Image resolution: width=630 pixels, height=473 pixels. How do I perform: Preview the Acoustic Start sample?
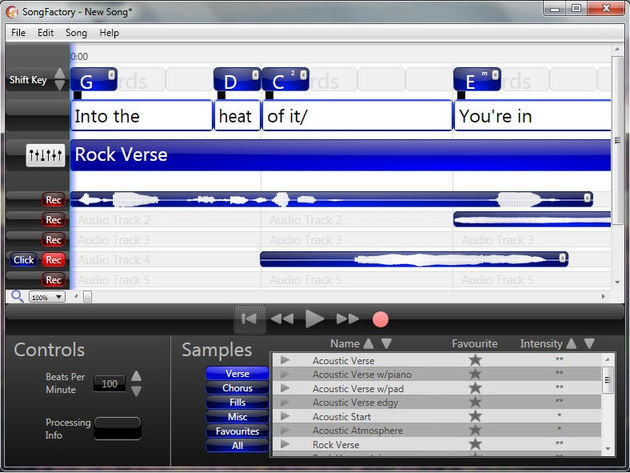(285, 416)
